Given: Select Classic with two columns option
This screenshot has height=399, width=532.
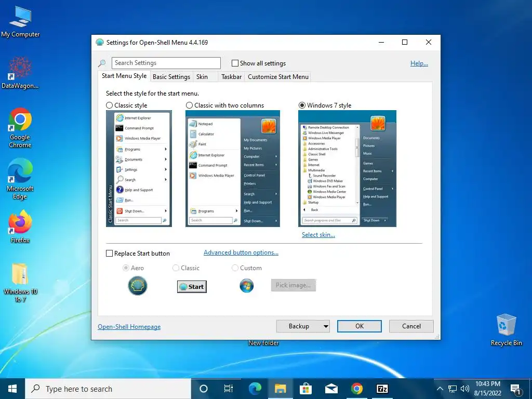Looking at the screenshot, I should click(189, 105).
